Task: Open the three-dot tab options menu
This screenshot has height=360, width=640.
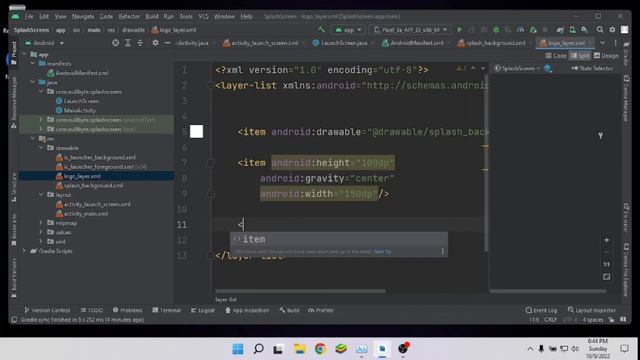Action: pyautogui.click(x=615, y=43)
